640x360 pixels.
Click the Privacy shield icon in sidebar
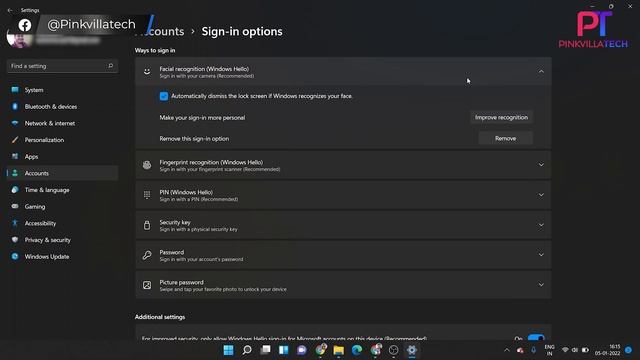[x=15, y=240]
